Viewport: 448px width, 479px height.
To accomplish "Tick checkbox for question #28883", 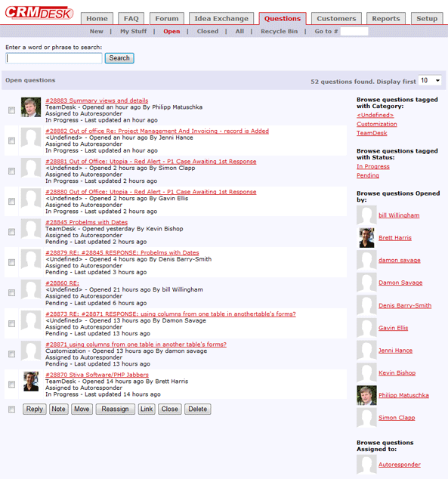I will coord(11,110).
